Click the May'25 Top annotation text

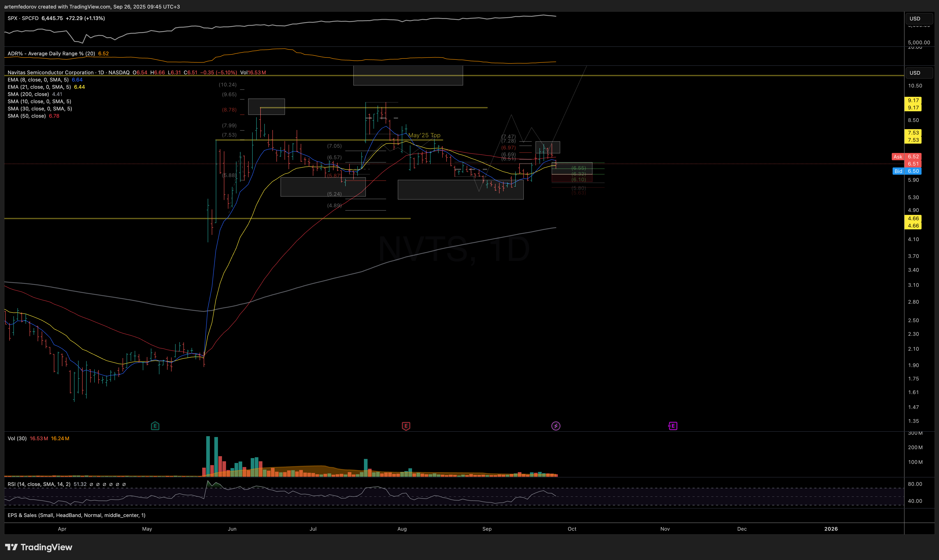pyautogui.click(x=424, y=135)
